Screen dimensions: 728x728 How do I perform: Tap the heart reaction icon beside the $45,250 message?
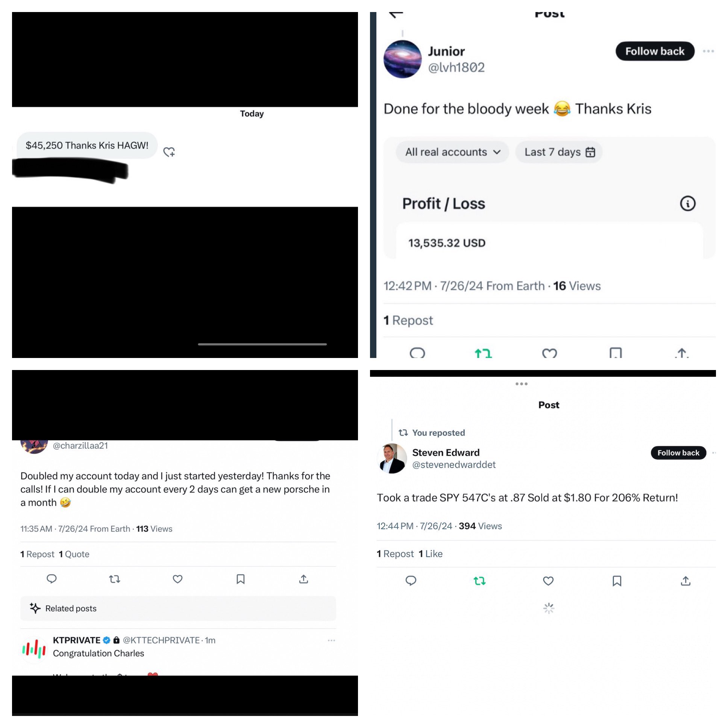(x=169, y=152)
